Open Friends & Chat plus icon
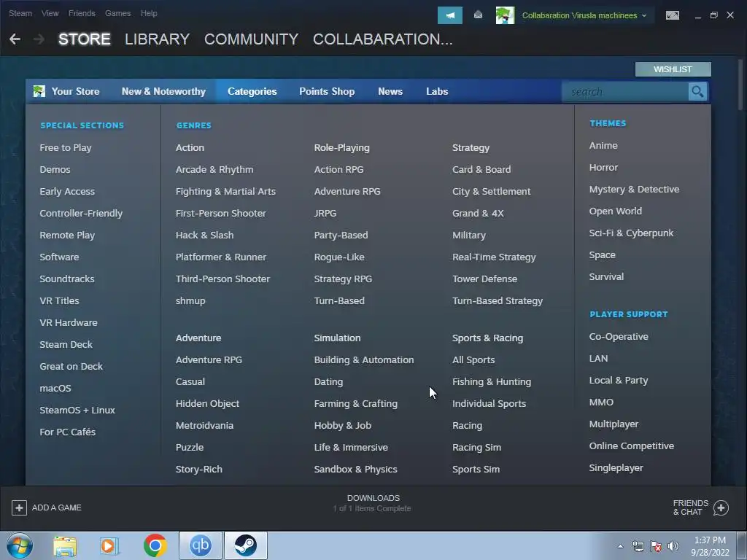 721,507
